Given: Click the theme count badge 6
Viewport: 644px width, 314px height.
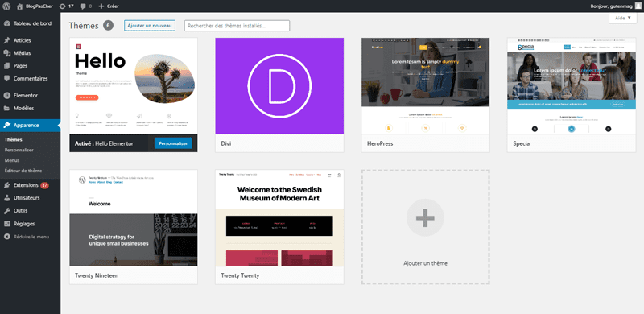Looking at the screenshot, I should click(108, 26).
